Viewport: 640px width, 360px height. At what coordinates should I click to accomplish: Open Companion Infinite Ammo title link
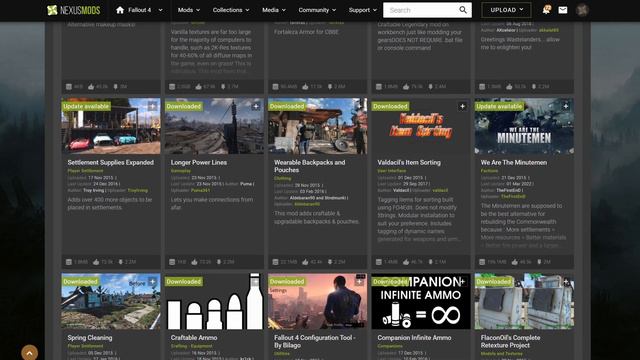[x=414, y=338]
